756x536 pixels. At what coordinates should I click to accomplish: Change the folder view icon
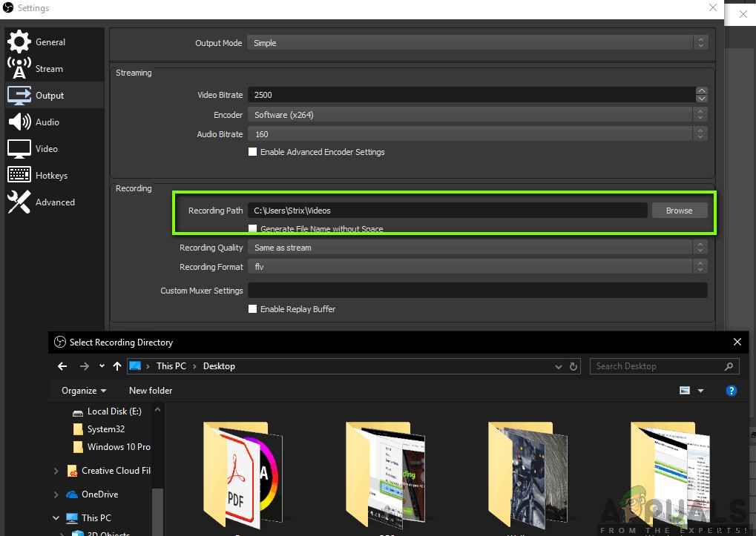[685, 391]
